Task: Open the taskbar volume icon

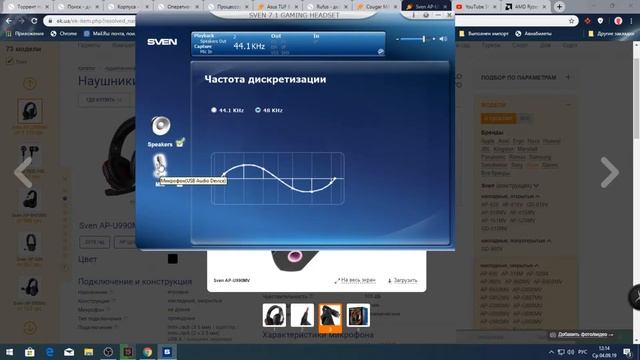Action: pyautogui.click(x=570, y=352)
